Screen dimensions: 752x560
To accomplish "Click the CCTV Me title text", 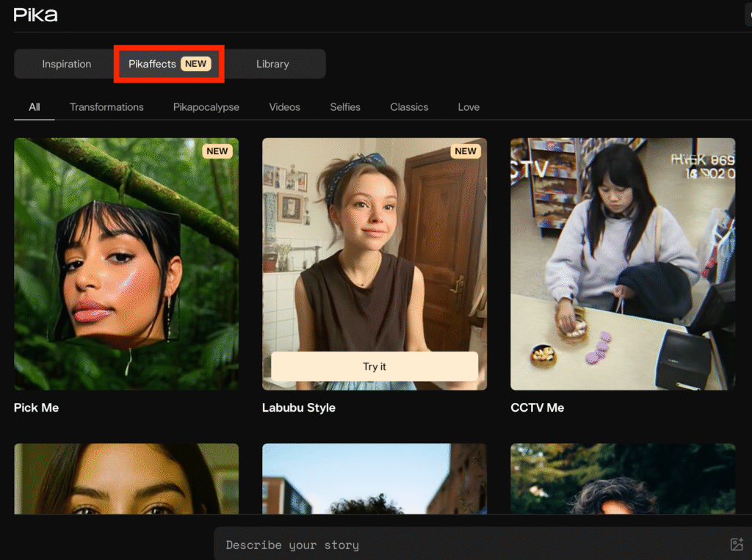I will 538,408.
